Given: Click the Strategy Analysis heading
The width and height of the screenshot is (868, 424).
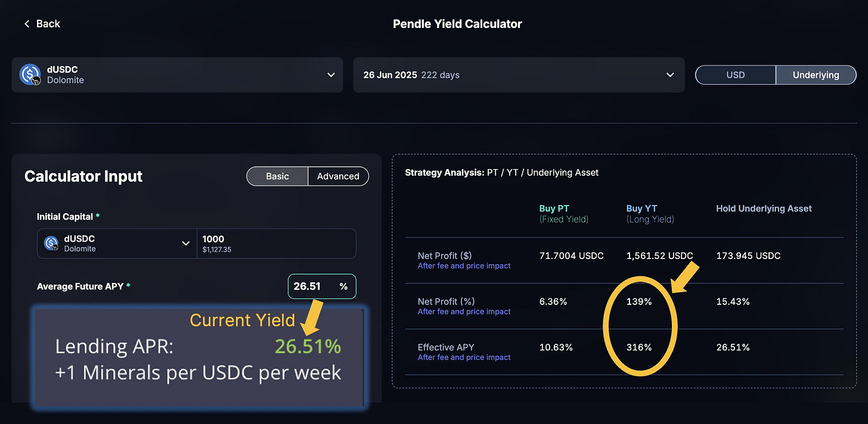Looking at the screenshot, I should (501, 173).
